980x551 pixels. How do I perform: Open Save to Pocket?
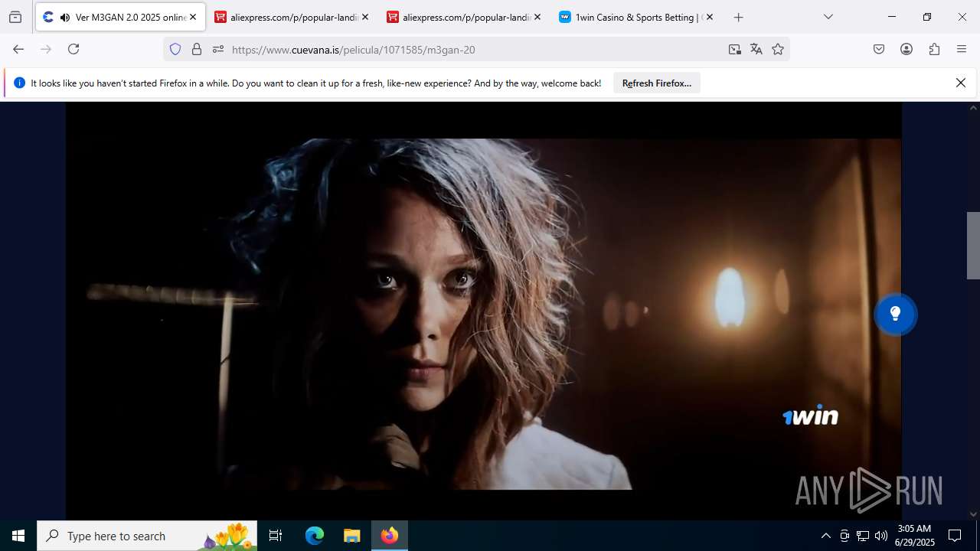tap(879, 49)
